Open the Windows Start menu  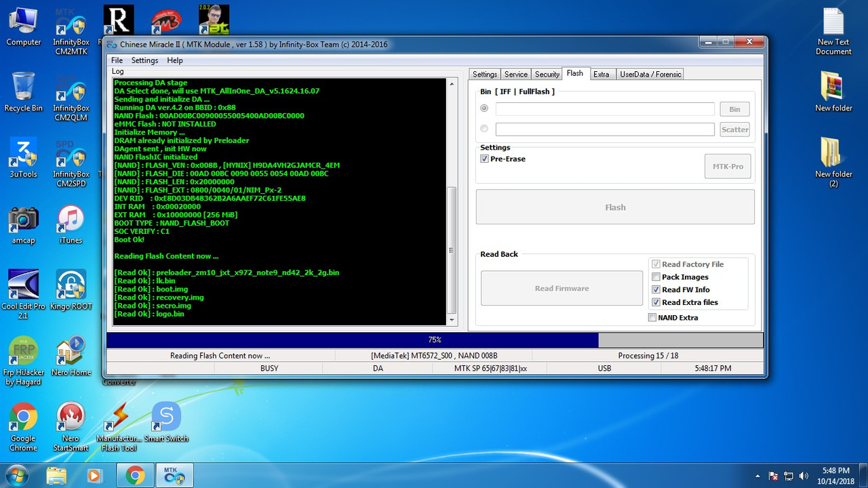(x=16, y=476)
